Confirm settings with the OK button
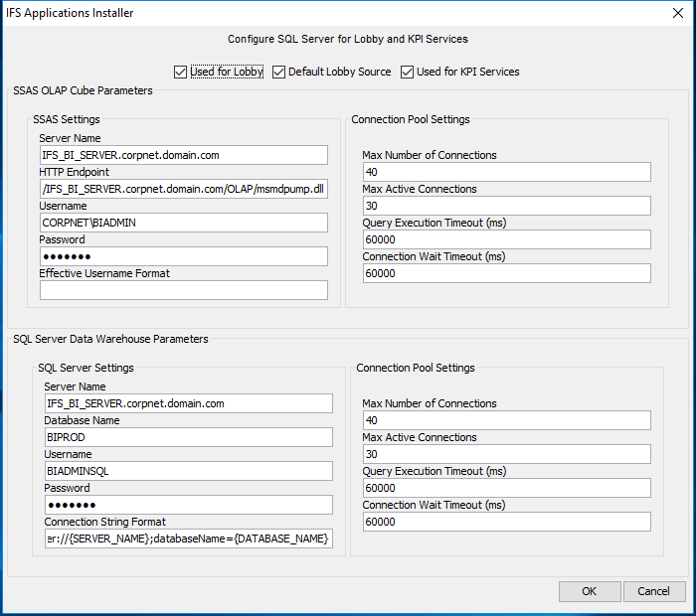This screenshot has height=616, width=696. (x=590, y=591)
